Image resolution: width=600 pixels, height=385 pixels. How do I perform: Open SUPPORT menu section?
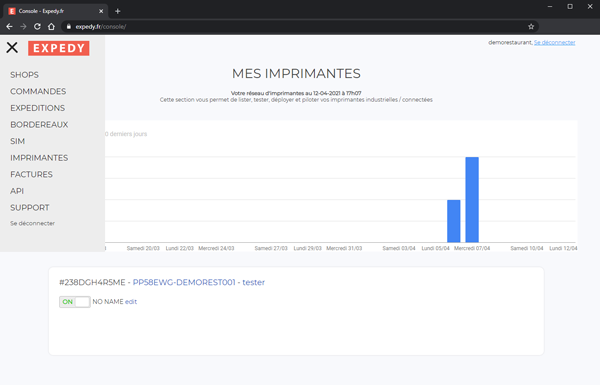click(x=30, y=207)
